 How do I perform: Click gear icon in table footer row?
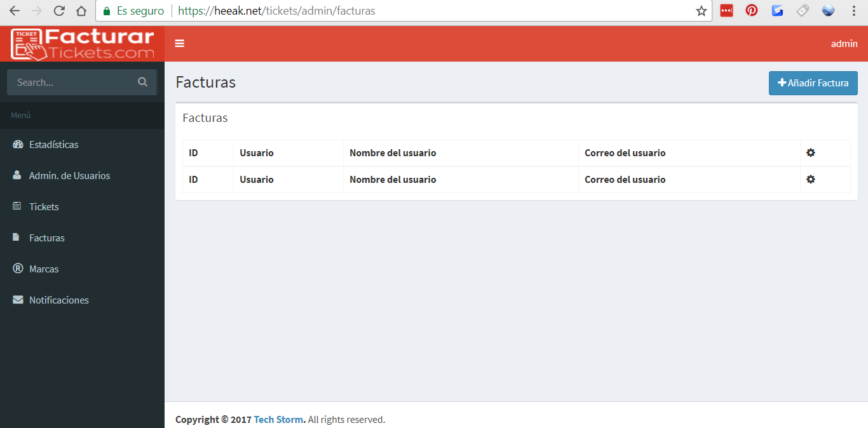coord(810,179)
